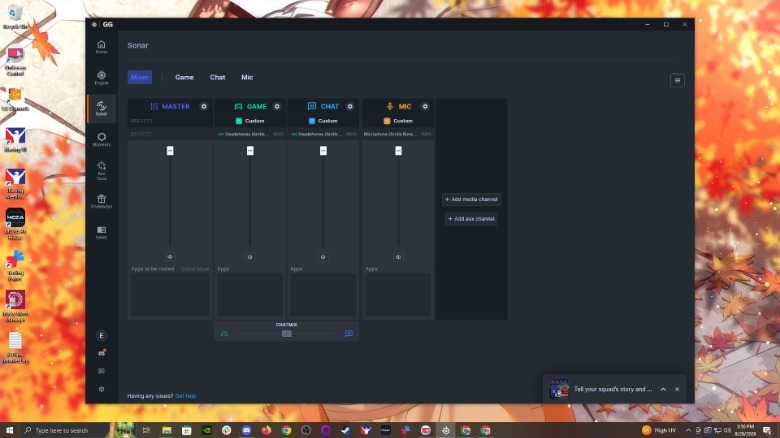Screen dimensions: 780x438
Task: Select the Sonar section in sidebar
Action: click(101, 109)
